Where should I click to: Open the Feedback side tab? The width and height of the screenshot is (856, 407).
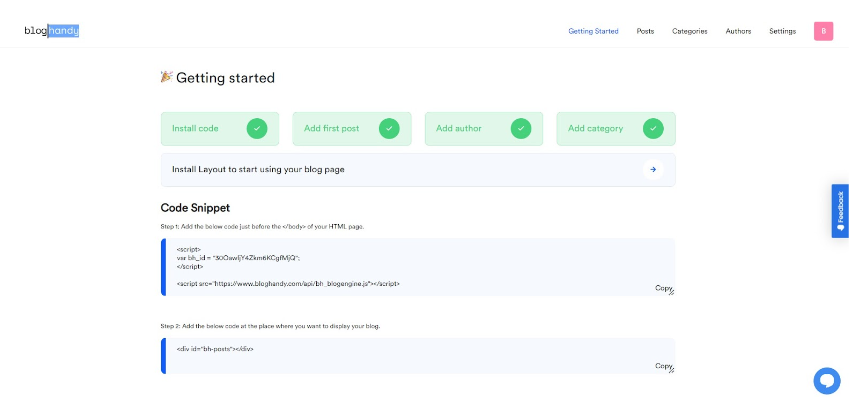(840, 211)
